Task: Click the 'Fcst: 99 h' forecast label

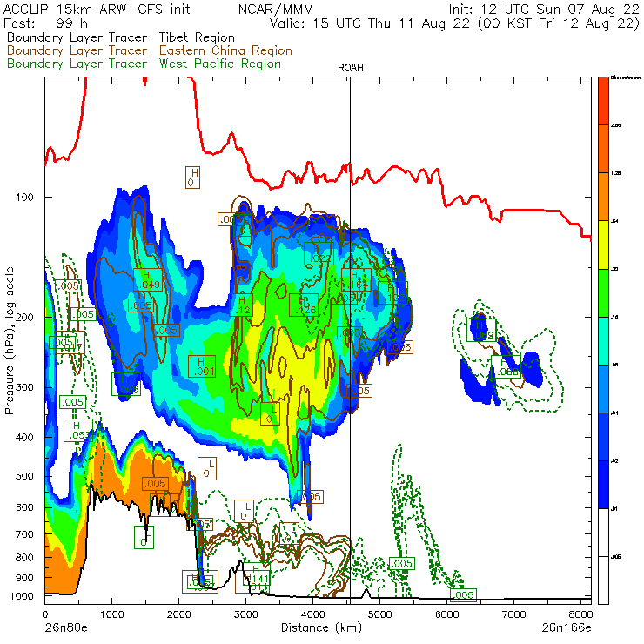Action: (45, 23)
